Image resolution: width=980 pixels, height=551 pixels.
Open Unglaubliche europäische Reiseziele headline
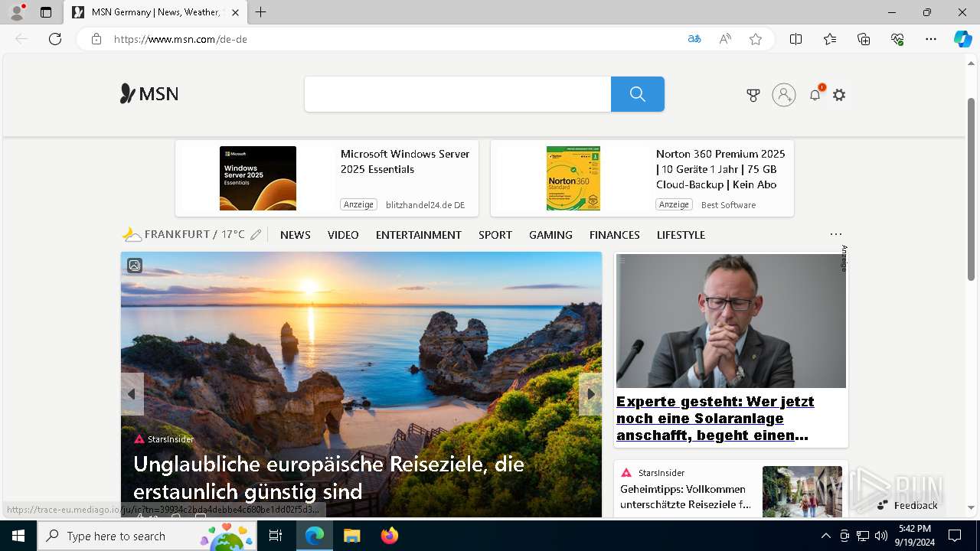[x=328, y=478]
